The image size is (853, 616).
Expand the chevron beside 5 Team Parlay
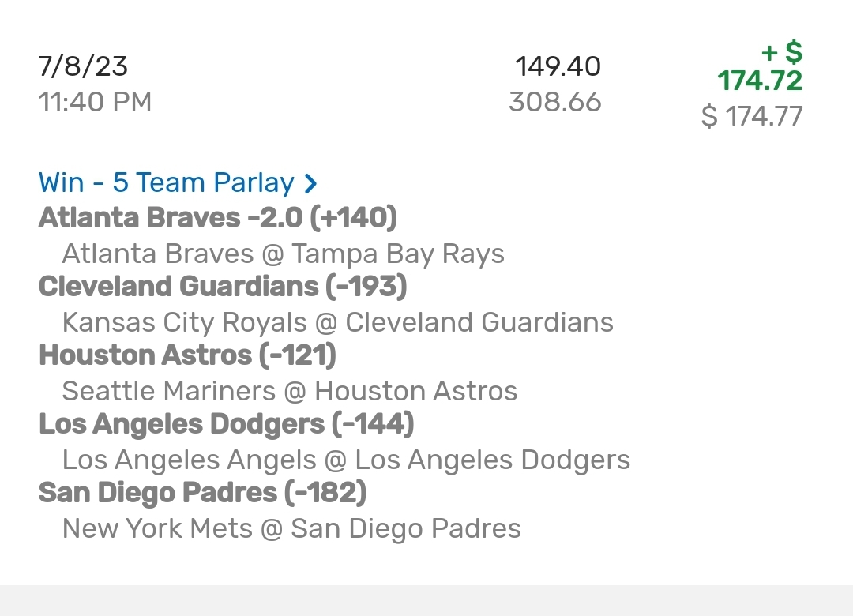310,183
